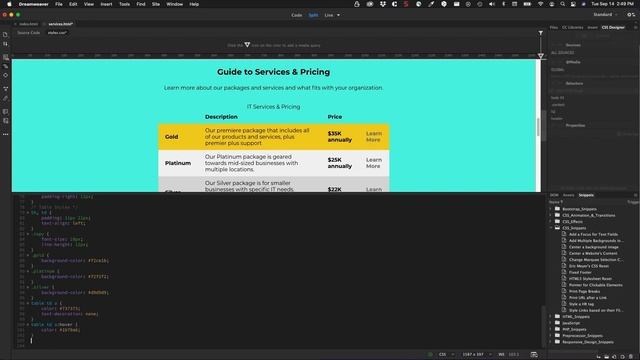Click Live View options icon in left toolbar
Viewport: 640px width, 360px height.
pyautogui.click(x=5, y=58)
